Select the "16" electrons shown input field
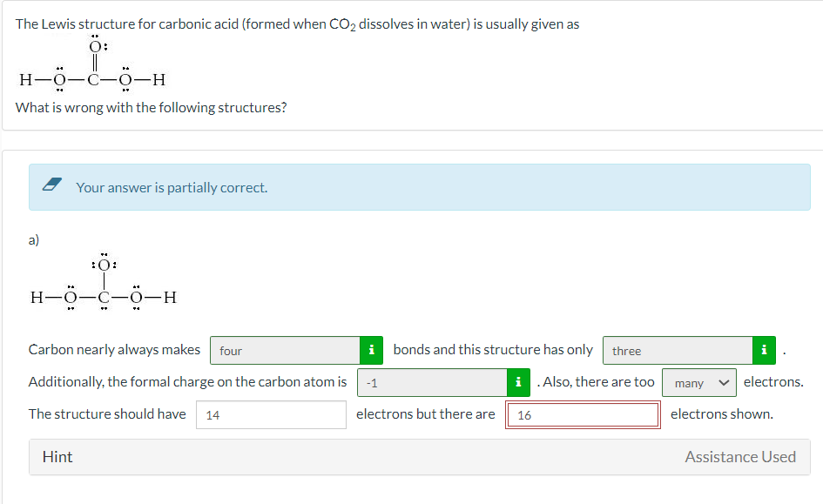This screenshot has width=823, height=504. 581,414
